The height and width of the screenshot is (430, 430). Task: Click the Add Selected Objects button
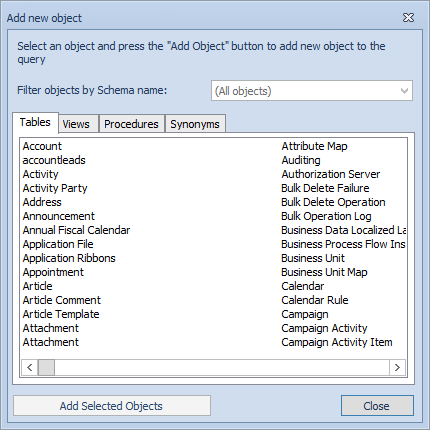coord(112,406)
